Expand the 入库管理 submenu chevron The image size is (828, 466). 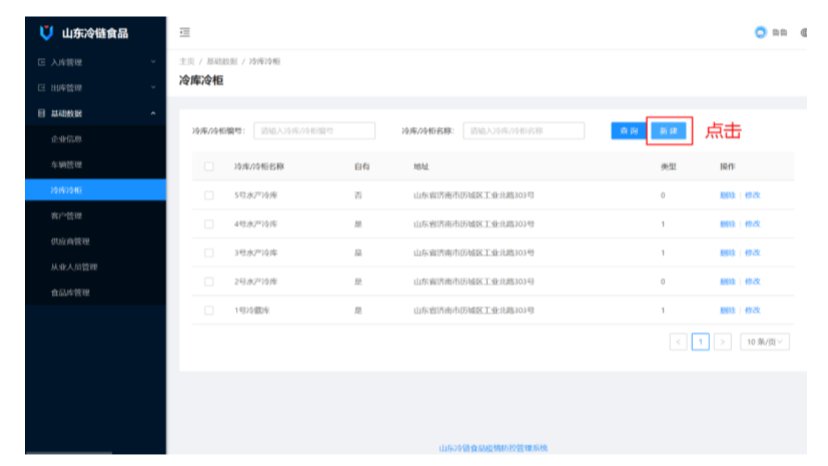point(153,62)
